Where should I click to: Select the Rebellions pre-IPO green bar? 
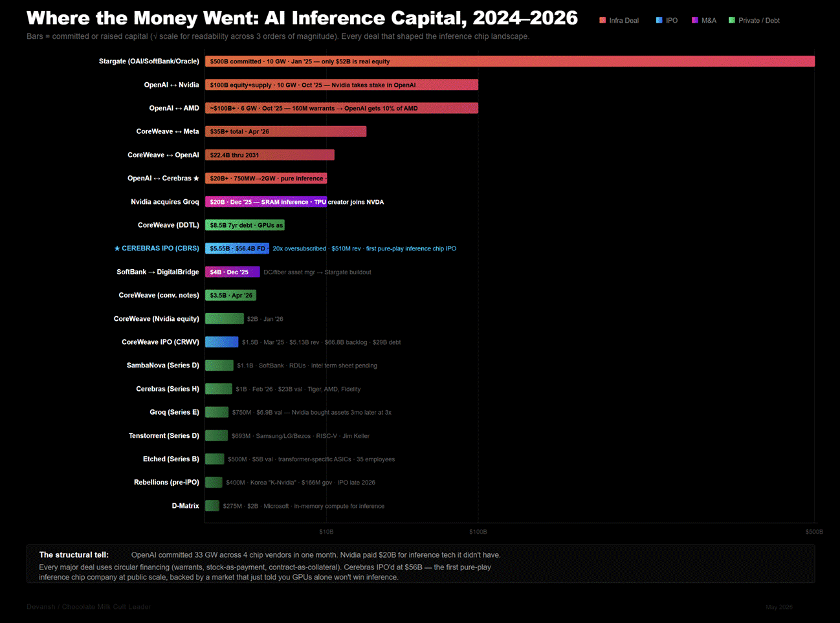[214, 482]
